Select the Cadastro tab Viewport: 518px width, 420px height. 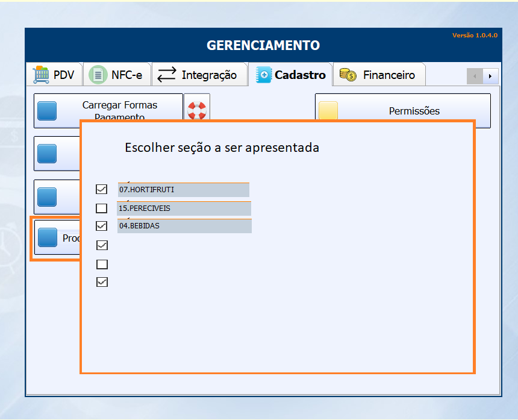click(x=292, y=75)
